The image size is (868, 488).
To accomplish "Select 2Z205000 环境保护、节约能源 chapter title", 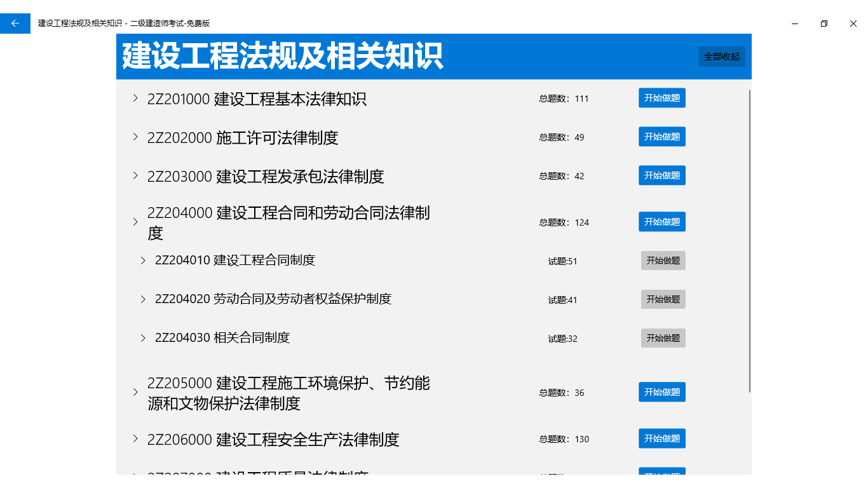I will coord(288,393).
